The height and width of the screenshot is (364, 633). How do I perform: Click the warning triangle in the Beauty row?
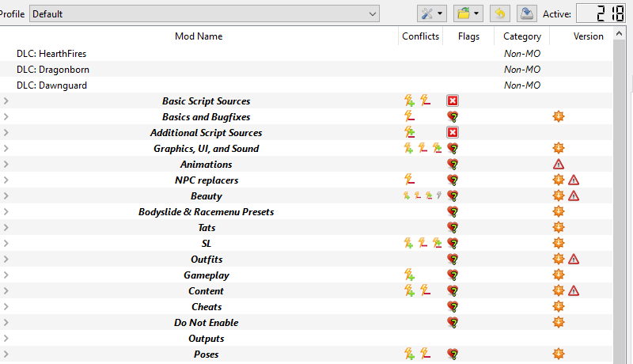click(x=574, y=195)
